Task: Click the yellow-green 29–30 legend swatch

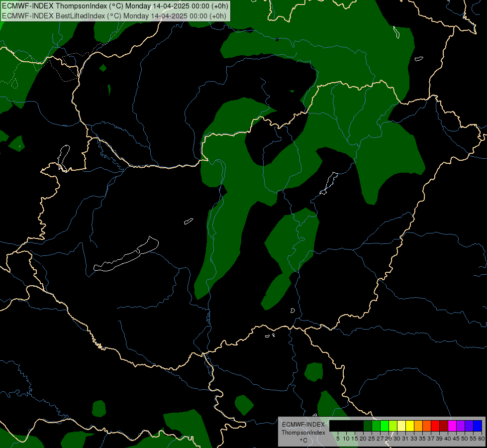Action: point(393,426)
